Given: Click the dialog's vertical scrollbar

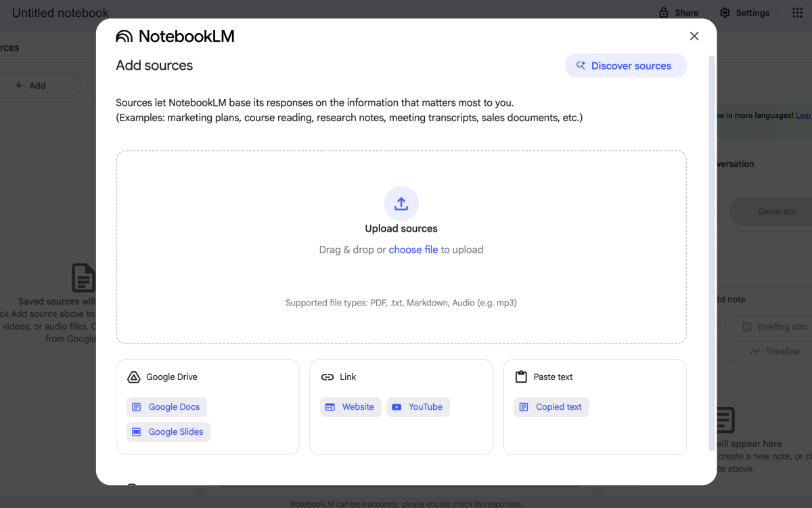Looking at the screenshot, I should [710, 253].
